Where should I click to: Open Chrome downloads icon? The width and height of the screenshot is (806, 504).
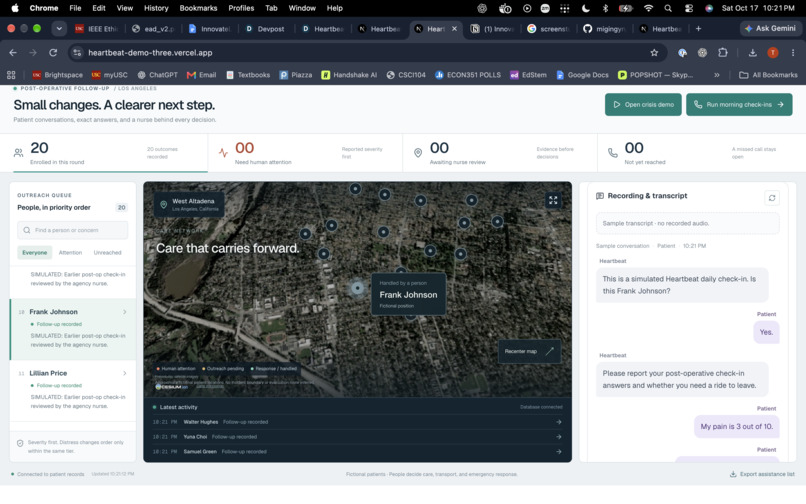click(752, 52)
